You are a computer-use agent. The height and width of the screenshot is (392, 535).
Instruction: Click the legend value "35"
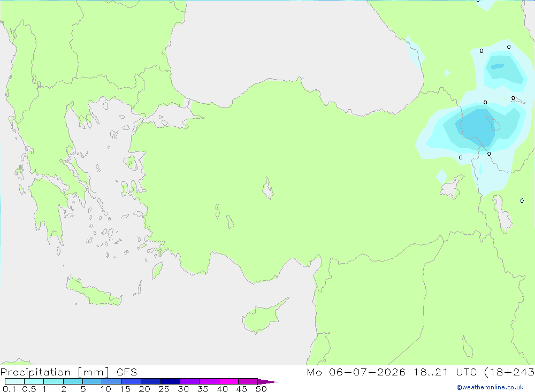tap(203, 389)
